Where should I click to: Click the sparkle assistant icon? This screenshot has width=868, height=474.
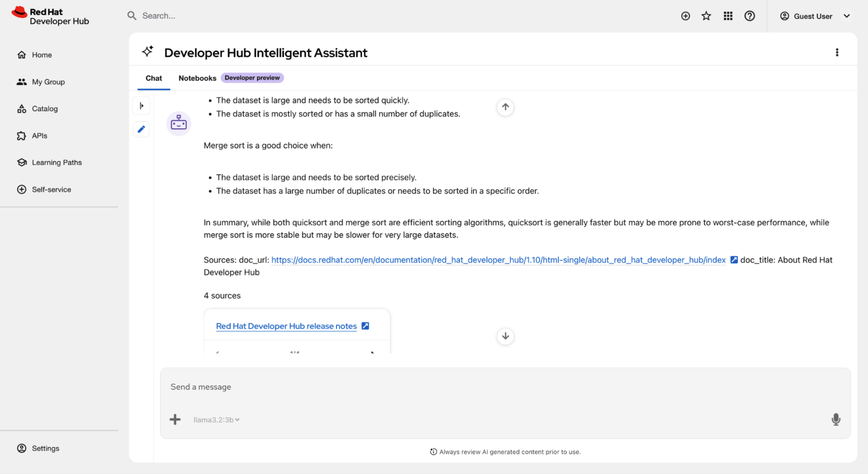[148, 51]
